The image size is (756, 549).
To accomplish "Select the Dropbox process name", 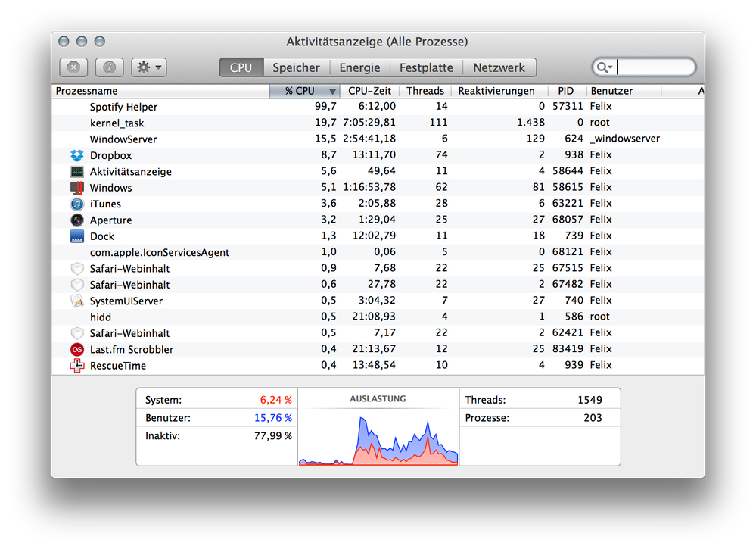I will [111, 155].
